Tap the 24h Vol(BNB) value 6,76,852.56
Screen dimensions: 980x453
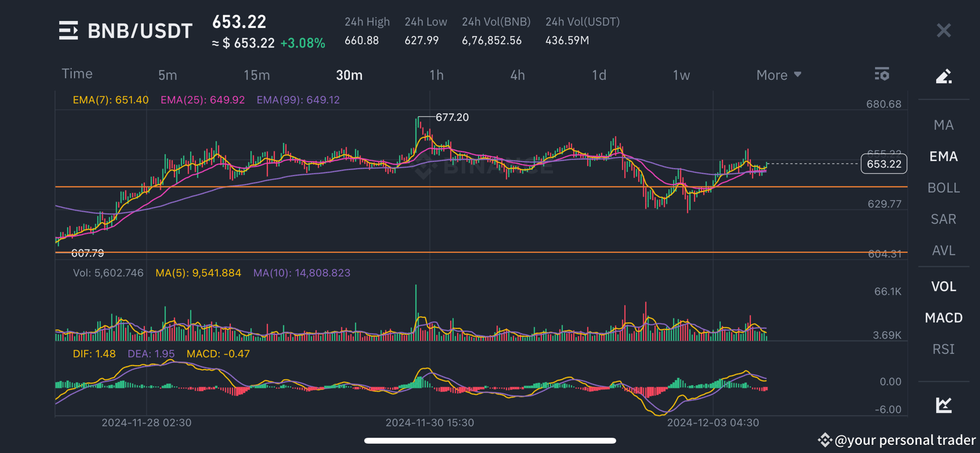pyautogui.click(x=492, y=40)
